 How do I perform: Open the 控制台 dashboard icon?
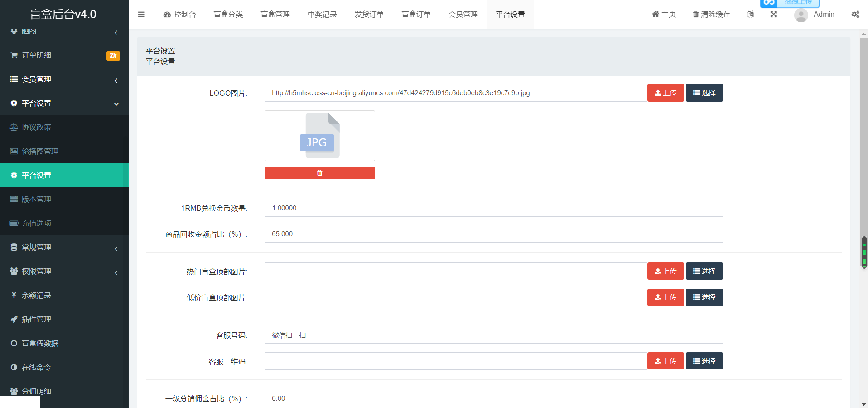tap(166, 14)
